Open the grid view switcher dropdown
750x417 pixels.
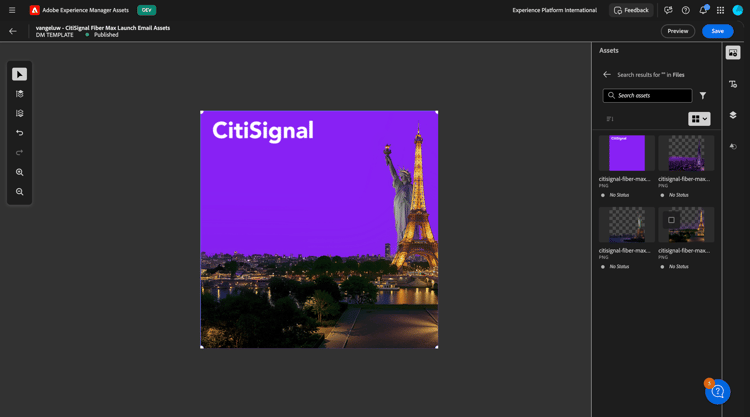tap(699, 119)
